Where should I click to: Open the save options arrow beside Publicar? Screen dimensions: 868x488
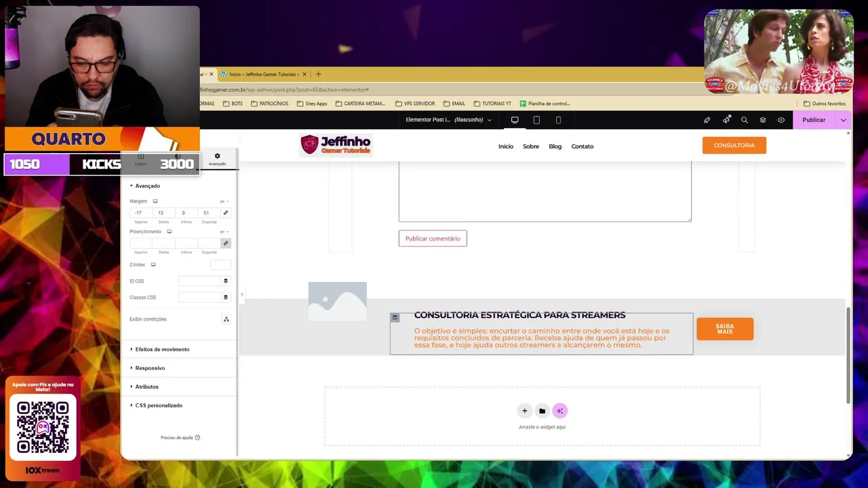point(843,120)
